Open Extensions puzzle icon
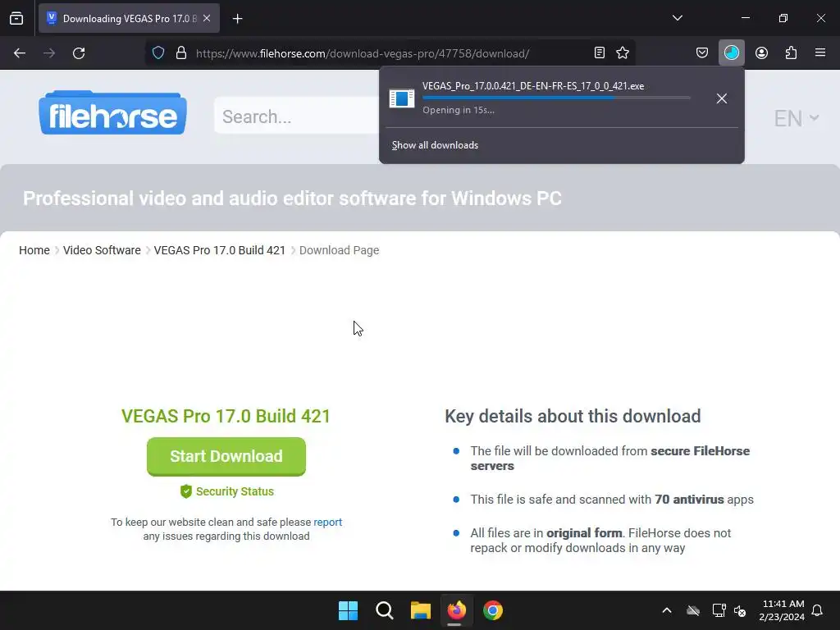840x630 pixels. [791, 52]
